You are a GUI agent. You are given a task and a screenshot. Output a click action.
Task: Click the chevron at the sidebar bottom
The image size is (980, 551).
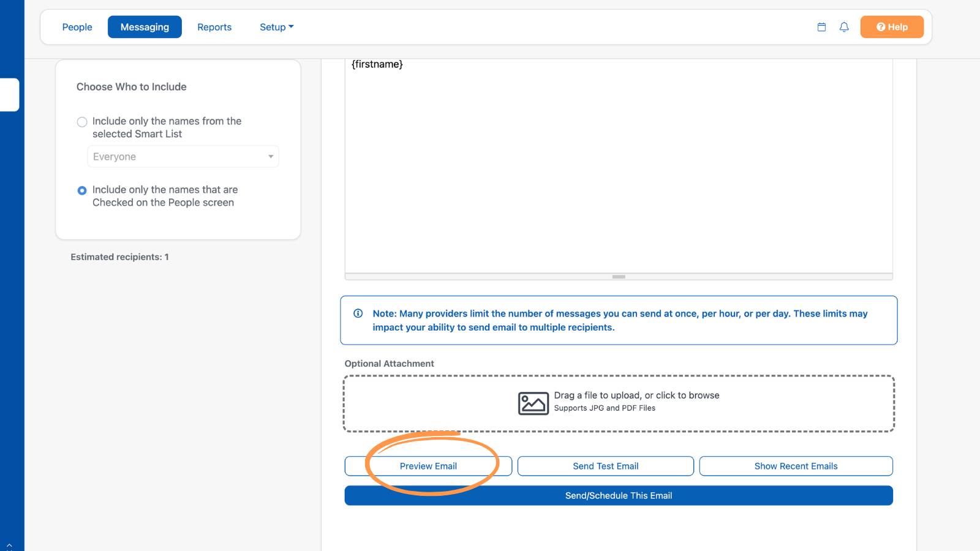pos(9,545)
